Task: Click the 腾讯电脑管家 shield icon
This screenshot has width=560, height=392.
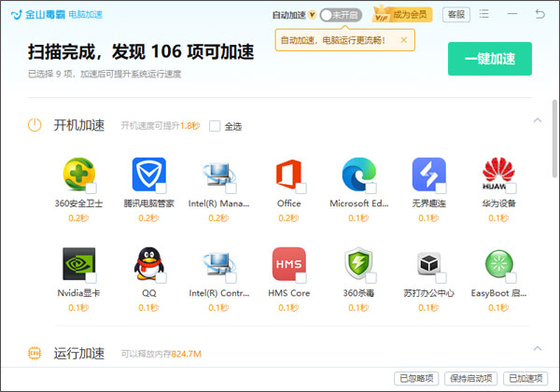Action: [x=149, y=174]
